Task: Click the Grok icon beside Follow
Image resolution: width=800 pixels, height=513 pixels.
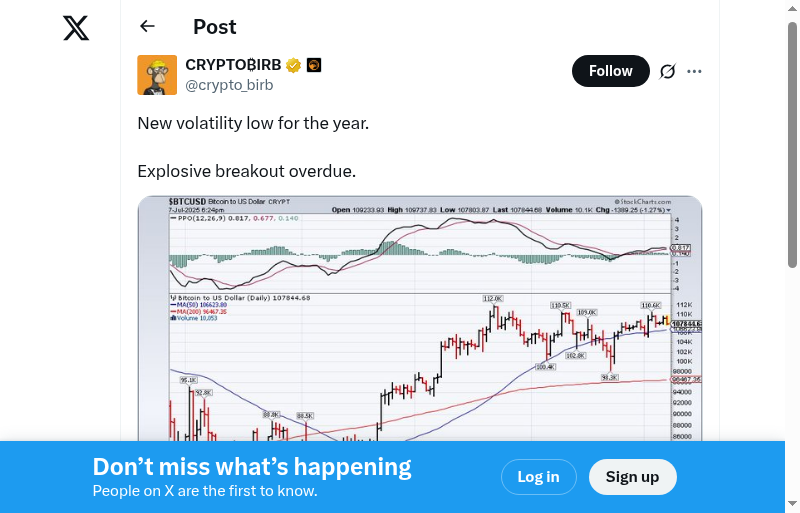Action: [x=668, y=71]
